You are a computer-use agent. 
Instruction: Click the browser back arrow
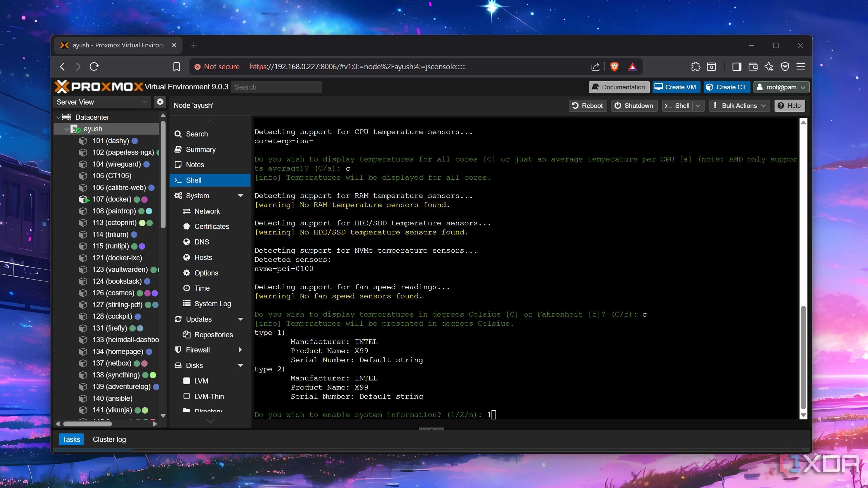[62, 67]
